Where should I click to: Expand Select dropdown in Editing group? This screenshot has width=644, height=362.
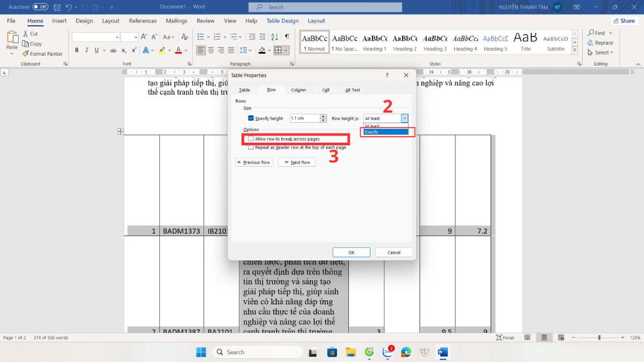pyautogui.click(x=611, y=53)
